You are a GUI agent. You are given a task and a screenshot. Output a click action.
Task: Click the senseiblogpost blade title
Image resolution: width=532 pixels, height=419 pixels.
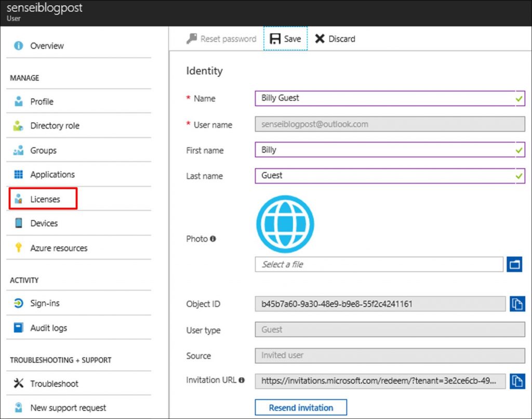pos(45,7)
